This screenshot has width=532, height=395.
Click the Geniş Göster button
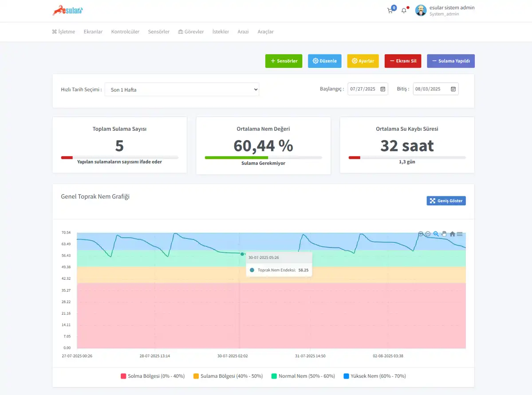click(446, 201)
